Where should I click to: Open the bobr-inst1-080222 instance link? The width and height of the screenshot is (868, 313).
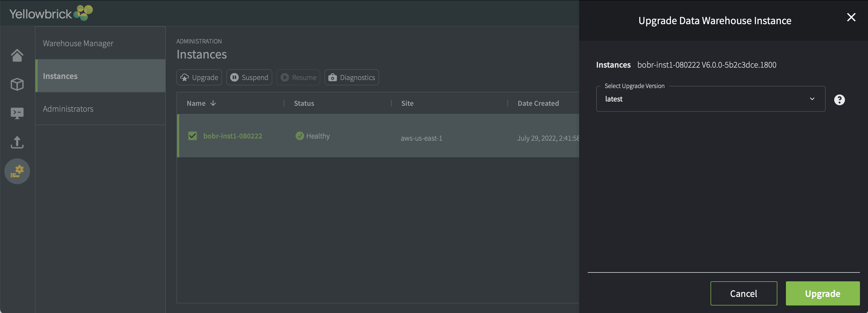click(233, 136)
